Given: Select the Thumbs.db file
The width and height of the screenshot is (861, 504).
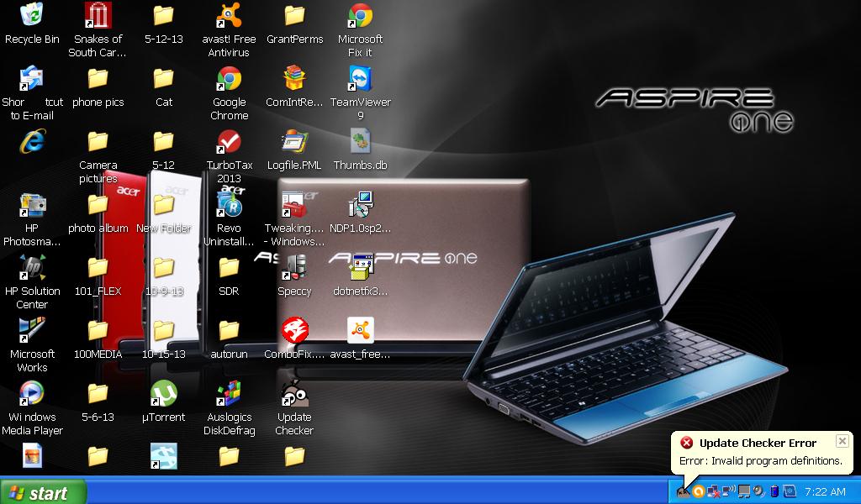Looking at the screenshot, I should pyautogui.click(x=360, y=141).
